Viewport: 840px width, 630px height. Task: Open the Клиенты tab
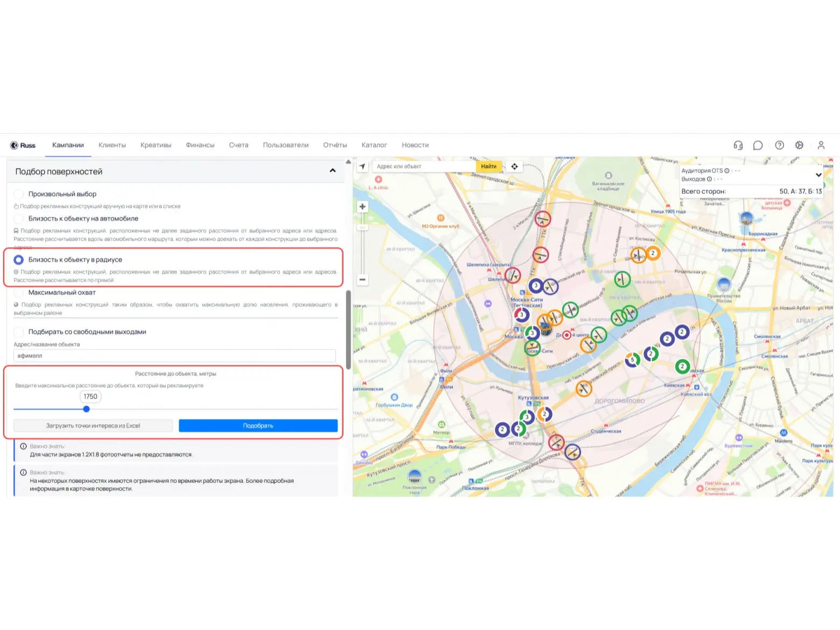coord(112,145)
